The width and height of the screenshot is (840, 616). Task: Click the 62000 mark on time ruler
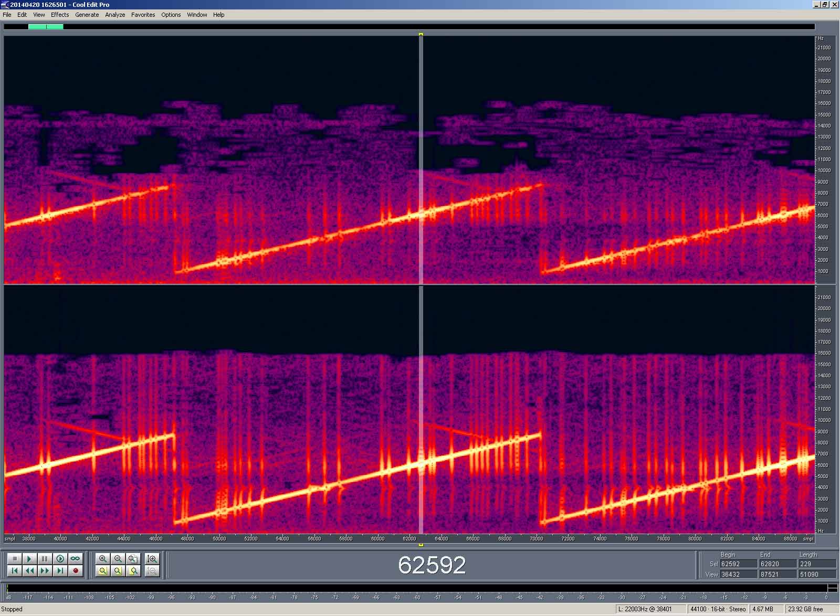click(x=409, y=539)
